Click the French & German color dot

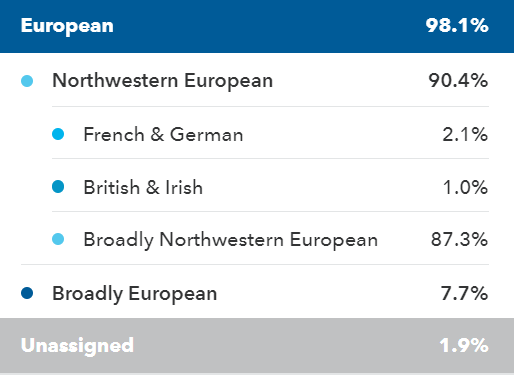58,134
